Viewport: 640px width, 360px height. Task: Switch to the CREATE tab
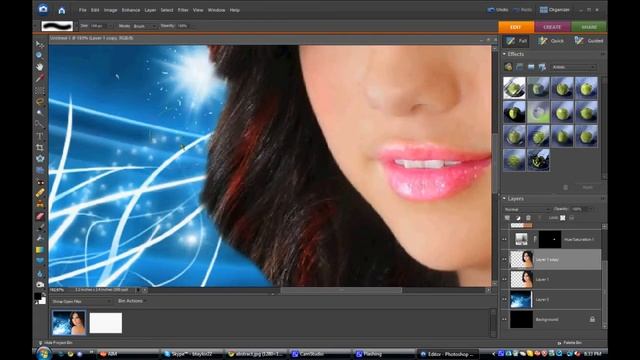click(552, 27)
